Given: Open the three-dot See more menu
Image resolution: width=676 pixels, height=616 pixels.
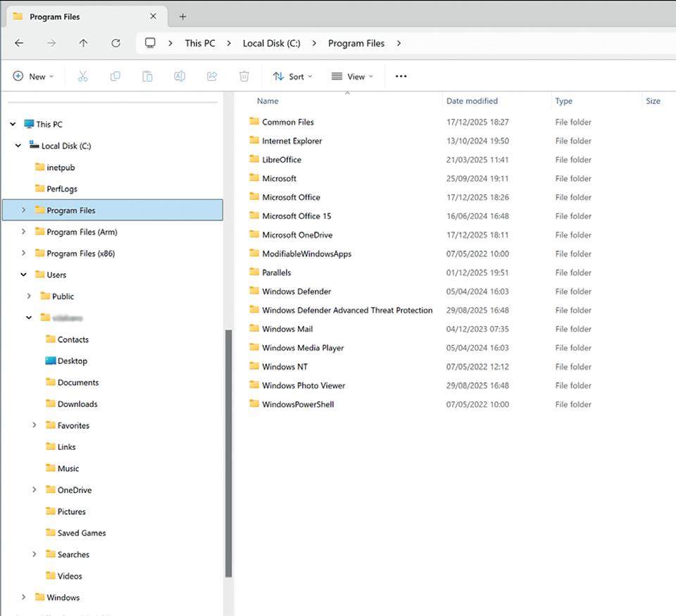Looking at the screenshot, I should (401, 76).
